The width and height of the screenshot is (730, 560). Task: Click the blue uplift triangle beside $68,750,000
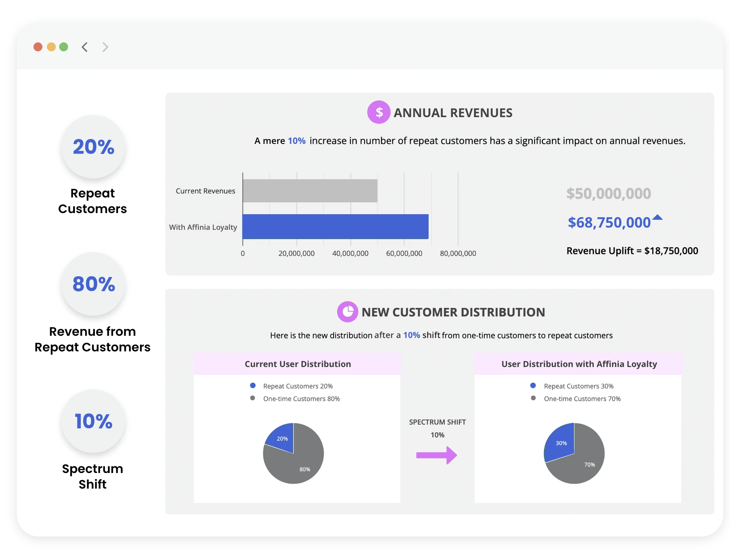coord(657,217)
